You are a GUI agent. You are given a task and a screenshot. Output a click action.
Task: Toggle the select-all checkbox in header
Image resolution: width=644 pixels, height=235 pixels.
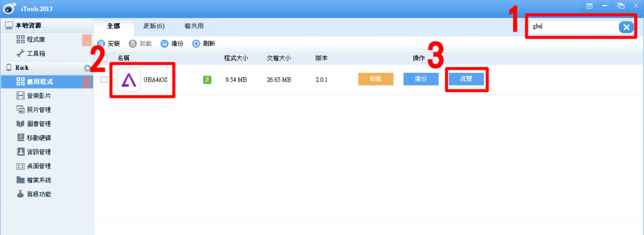104,58
